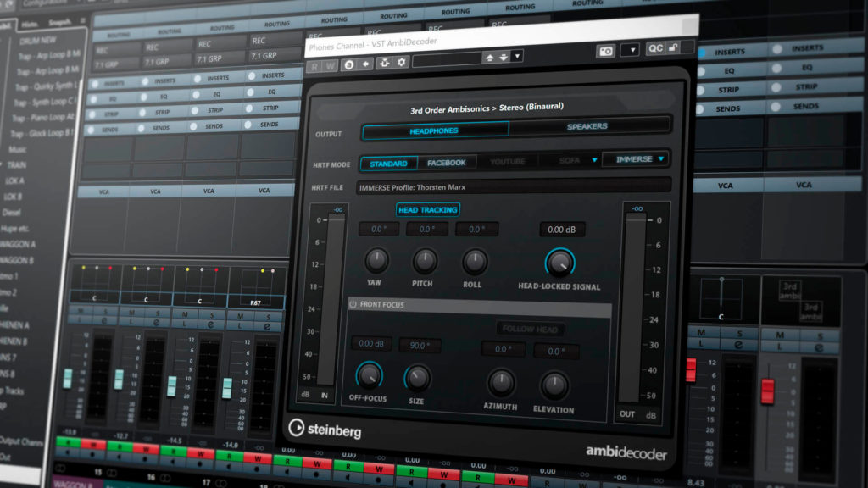Screen dimensions: 868x488
Task: Load the next preset with down arrow
Action: [504, 57]
